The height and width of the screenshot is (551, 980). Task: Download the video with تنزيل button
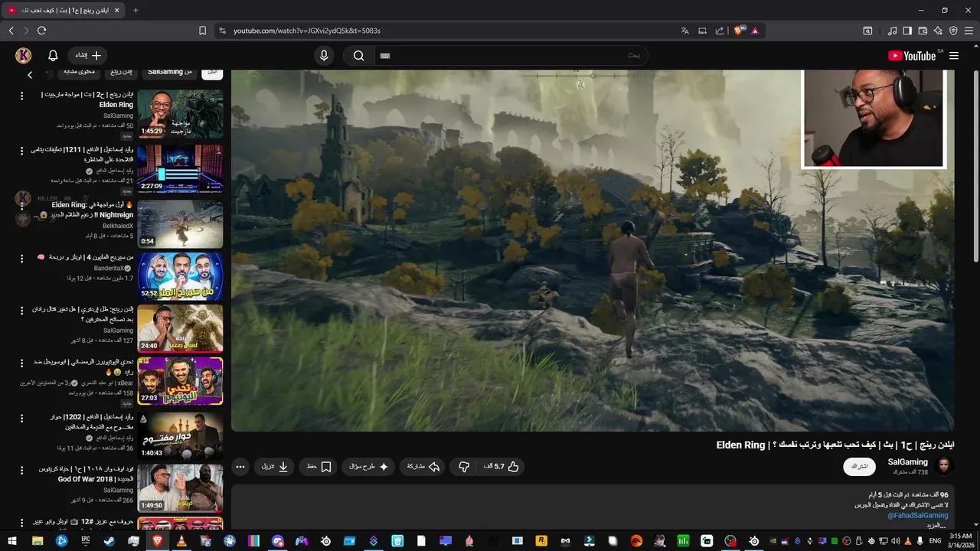(275, 466)
